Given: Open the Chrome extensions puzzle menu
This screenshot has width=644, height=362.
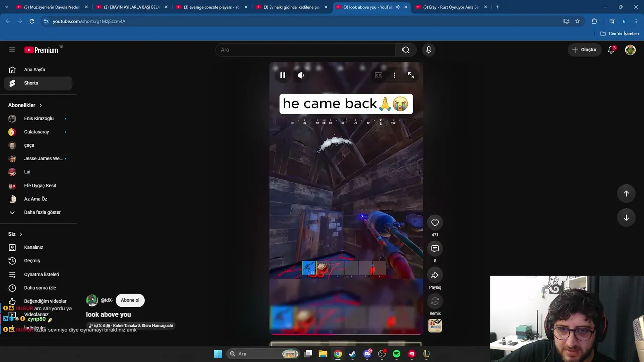Looking at the screenshot, I should (594, 21).
